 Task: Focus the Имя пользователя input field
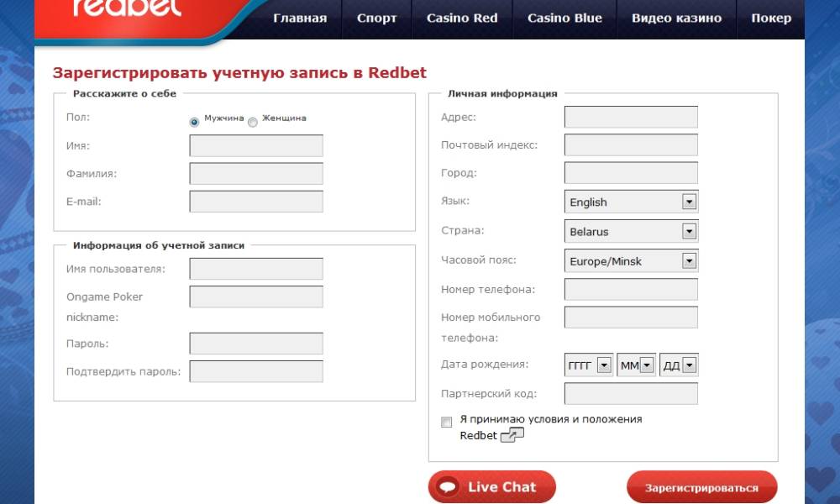point(256,269)
